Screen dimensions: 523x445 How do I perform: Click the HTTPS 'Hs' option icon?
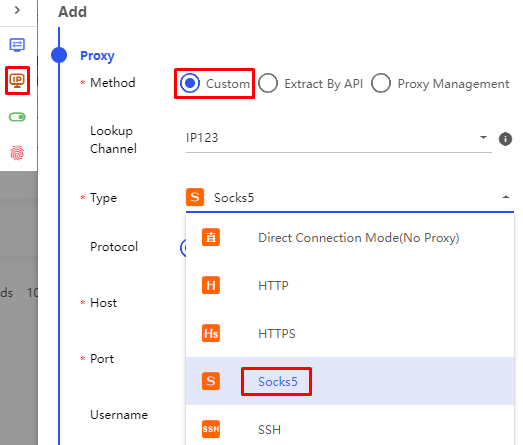211,333
